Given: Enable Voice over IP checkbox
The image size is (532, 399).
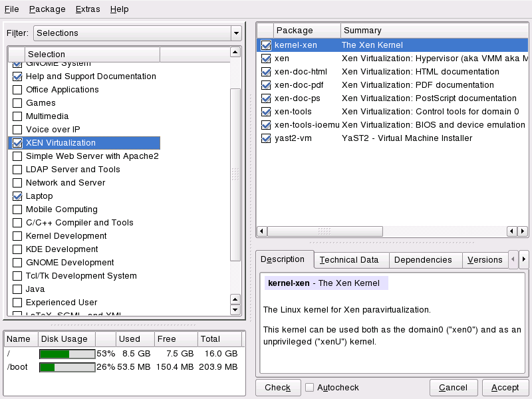Looking at the screenshot, I should pyautogui.click(x=17, y=130).
